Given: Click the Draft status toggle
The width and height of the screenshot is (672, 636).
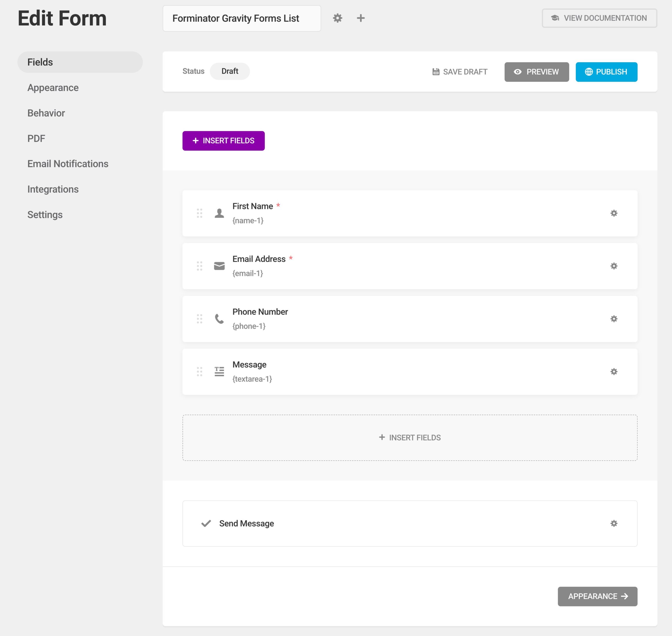Looking at the screenshot, I should pos(230,71).
